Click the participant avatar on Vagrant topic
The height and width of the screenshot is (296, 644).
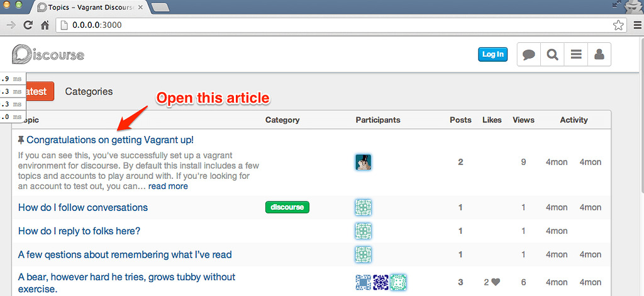[363, 162]
